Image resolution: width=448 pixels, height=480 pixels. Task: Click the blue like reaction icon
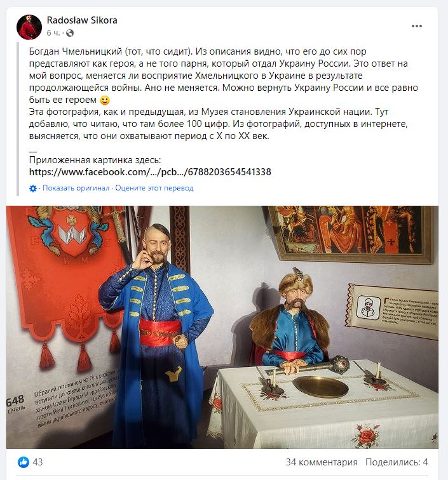(24, 462)
